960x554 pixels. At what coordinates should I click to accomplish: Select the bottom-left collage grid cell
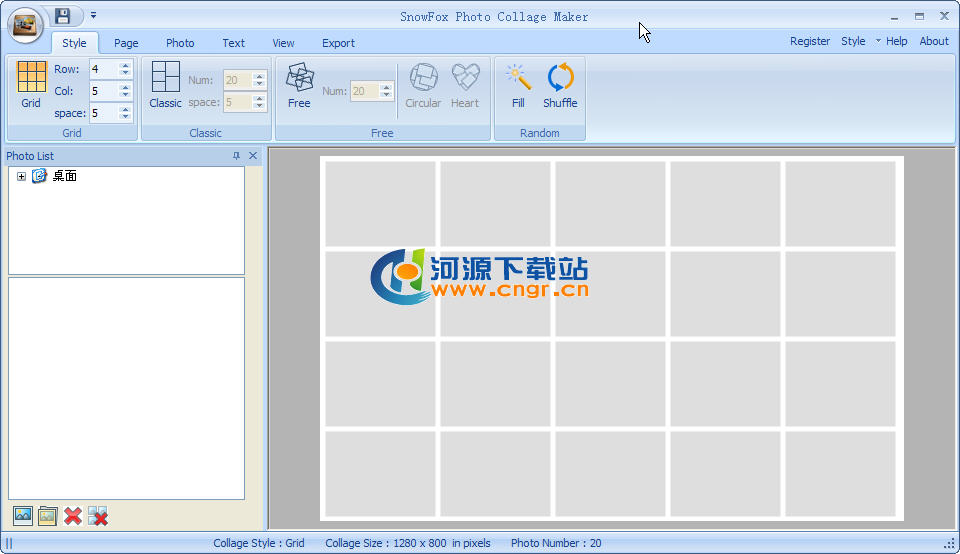click(x=380, y=474)
